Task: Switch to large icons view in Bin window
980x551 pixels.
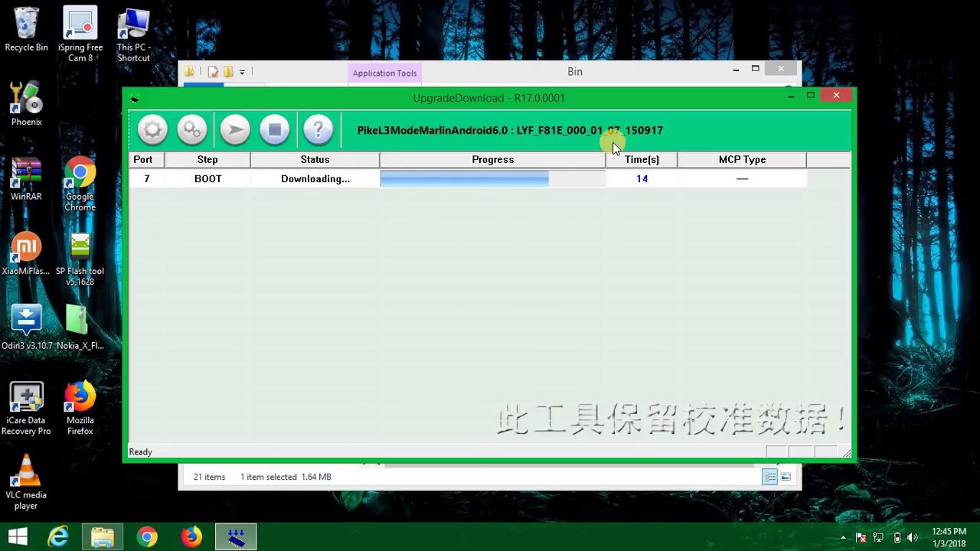Action: [x=786, y=477]
